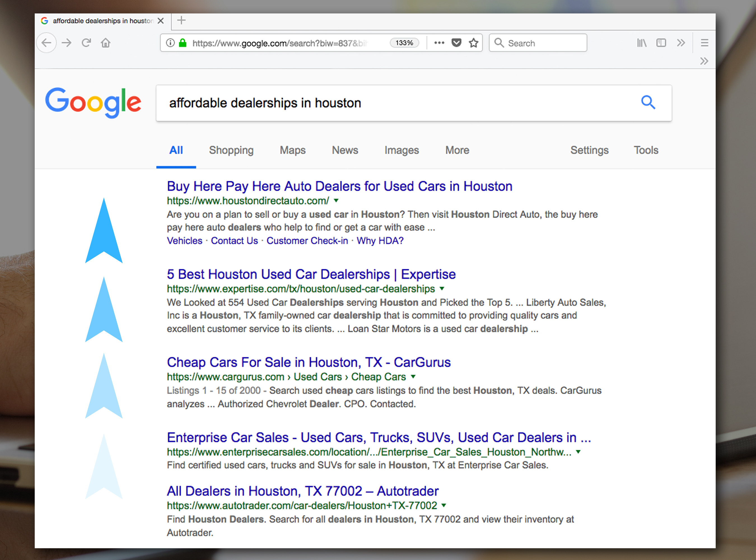
Task: Submit search with blue magnifier icon
Action: point(648,102)
